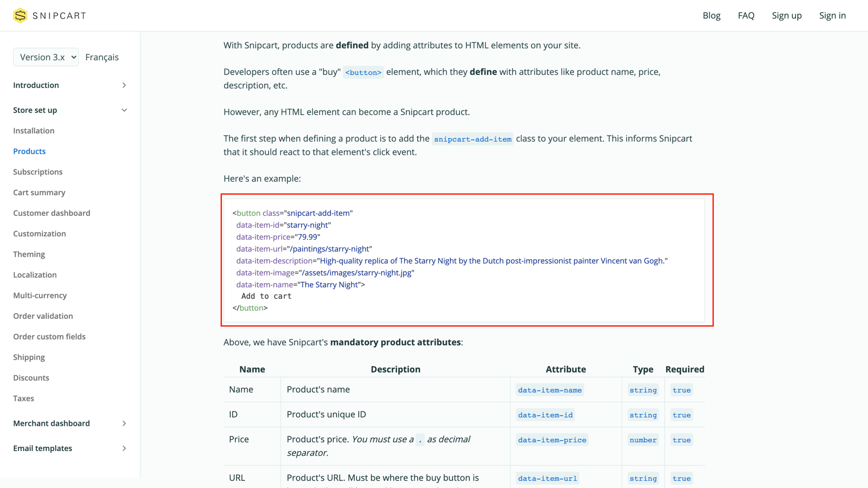Open the Blog page

click(x=711, y=15)
